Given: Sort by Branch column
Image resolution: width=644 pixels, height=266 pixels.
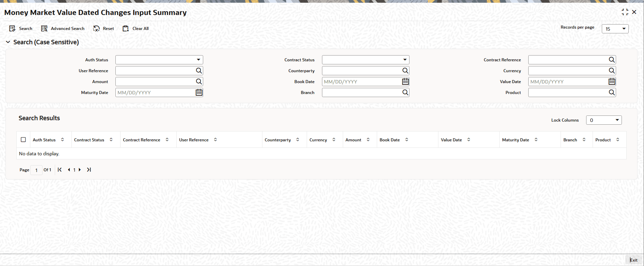Looking at the screenshot, I should (x=584, y=140).
